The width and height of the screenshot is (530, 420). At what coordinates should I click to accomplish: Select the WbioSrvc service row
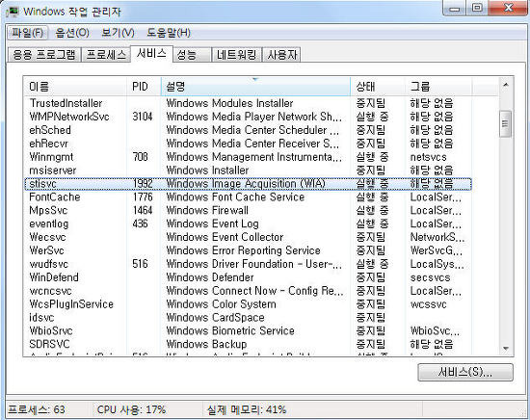(x=248, y=330)
